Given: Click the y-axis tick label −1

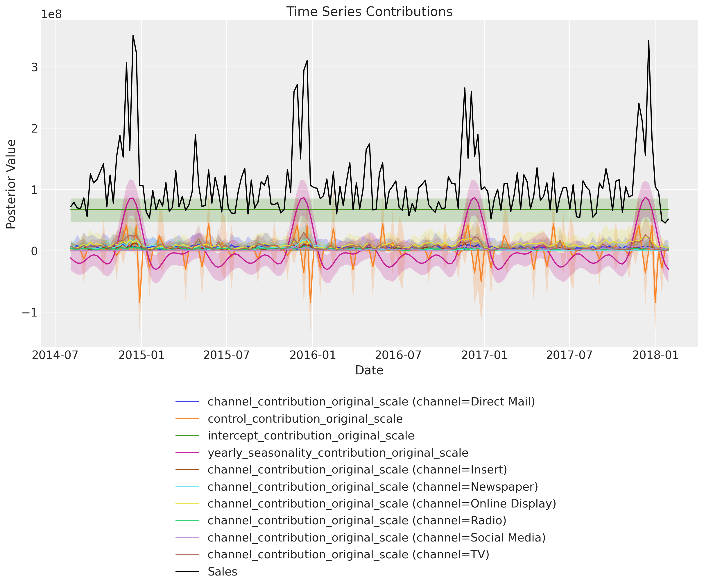Looking at the screenshot, I should tap(30, 313).
